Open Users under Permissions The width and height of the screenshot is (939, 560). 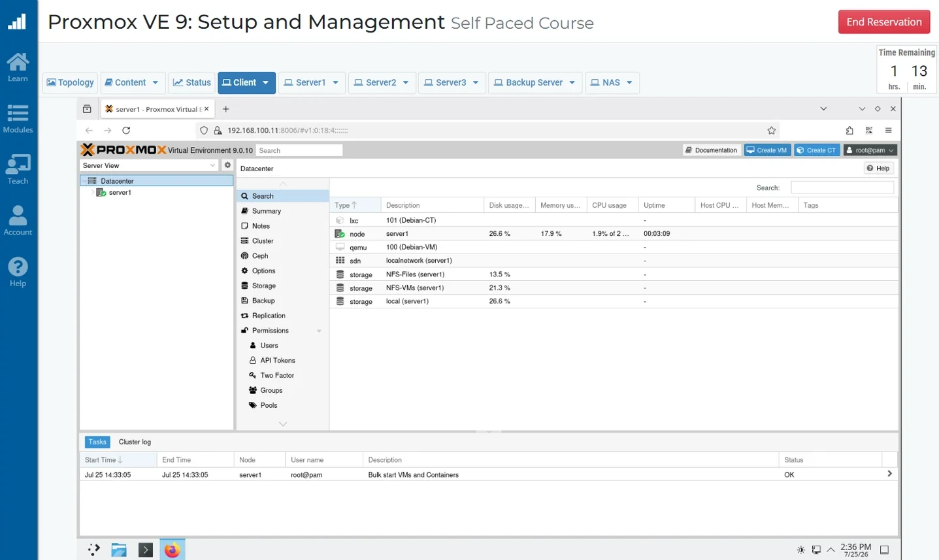(282, 346)
